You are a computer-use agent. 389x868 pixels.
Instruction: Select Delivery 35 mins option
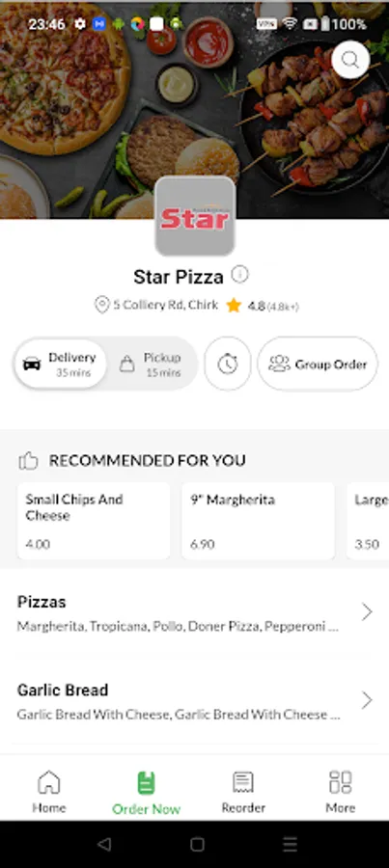61,364
